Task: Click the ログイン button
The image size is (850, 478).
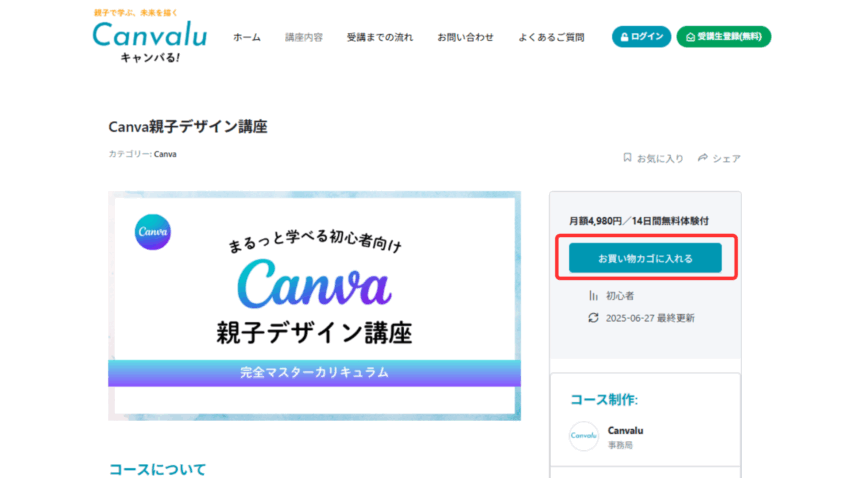Action: point(641,37)
